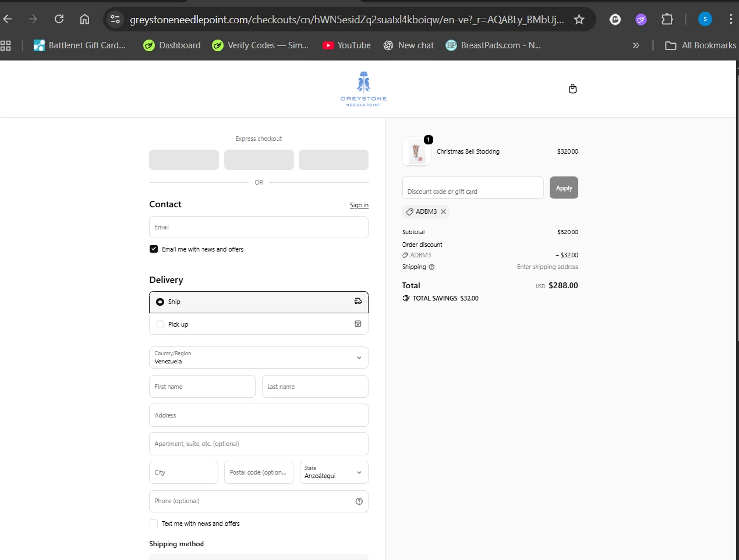The width and height of the screenshot is (739, 560).
Task: Bookmark this page with the star icon
Action: [x=579, y=19]
